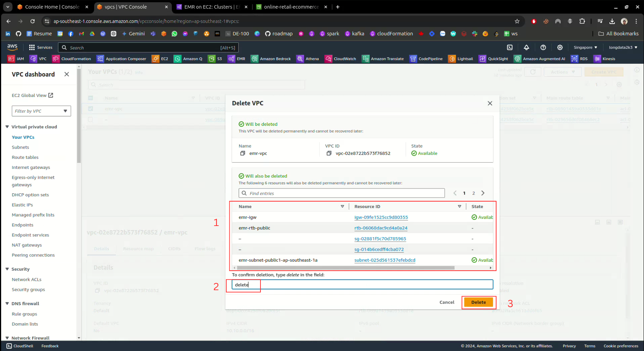The image size is (644, 351).
Task: Open AWS CloudShell terminal icon in header
Action: 510,47
